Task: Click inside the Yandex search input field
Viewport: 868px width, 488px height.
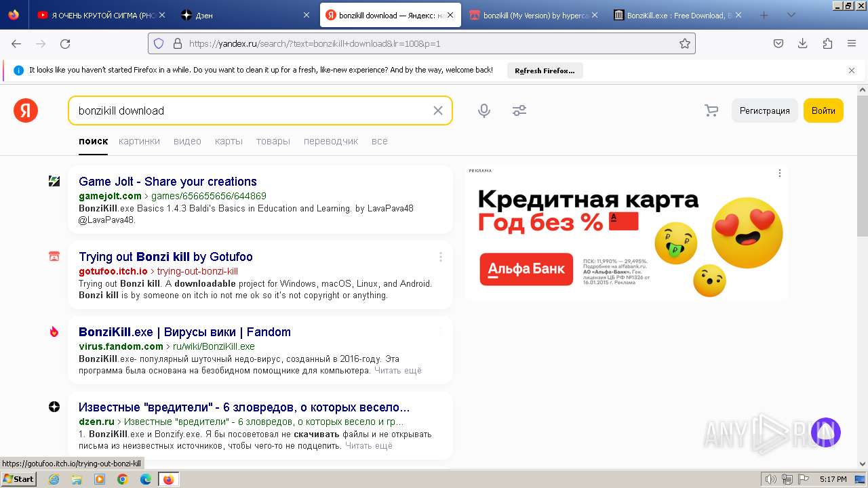Action: coord(251,110)
